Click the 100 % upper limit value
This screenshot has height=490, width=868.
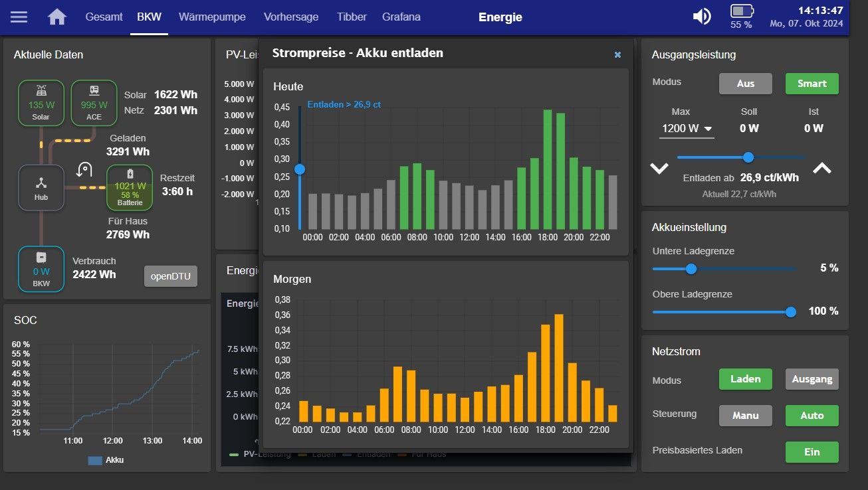823,311
